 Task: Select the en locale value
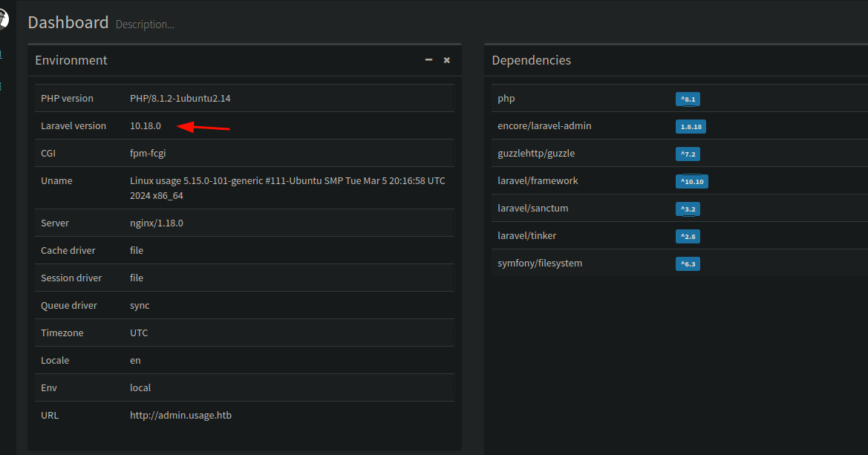click(x=136, y=360)
